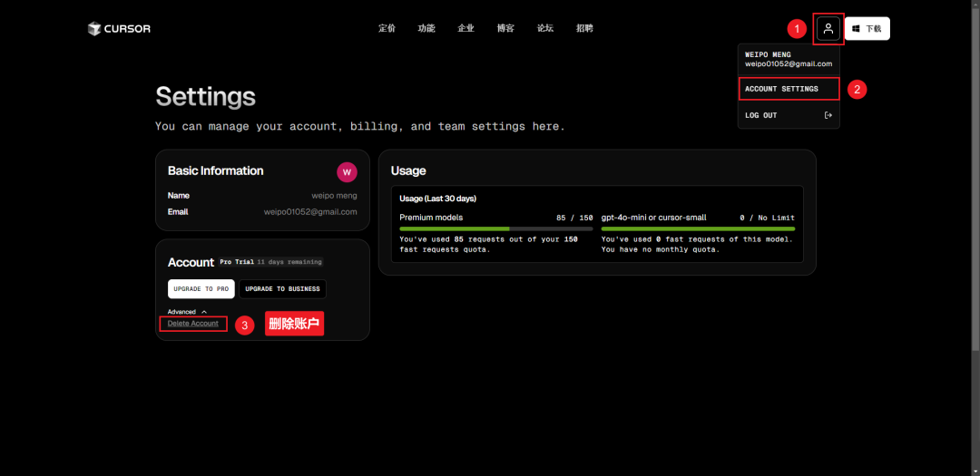Viewport: 980px width, 476px height.
Task: Click the log out arrow icon
Action: click(827, 115)
